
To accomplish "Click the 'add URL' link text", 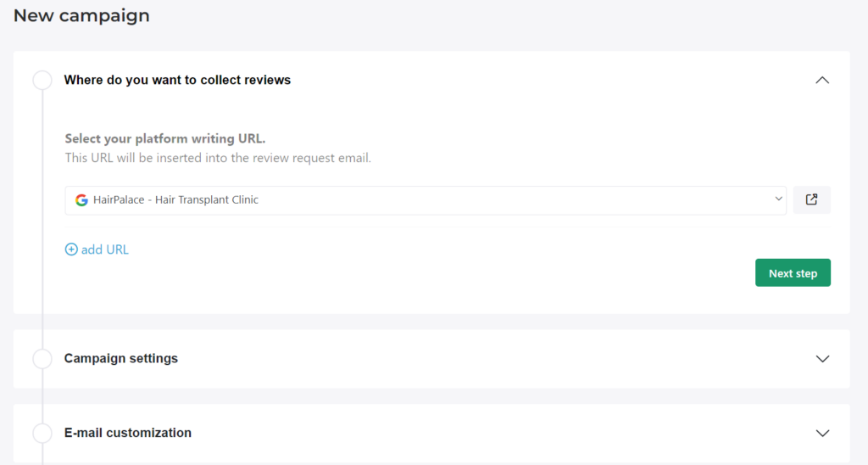I will click(105, 249).
